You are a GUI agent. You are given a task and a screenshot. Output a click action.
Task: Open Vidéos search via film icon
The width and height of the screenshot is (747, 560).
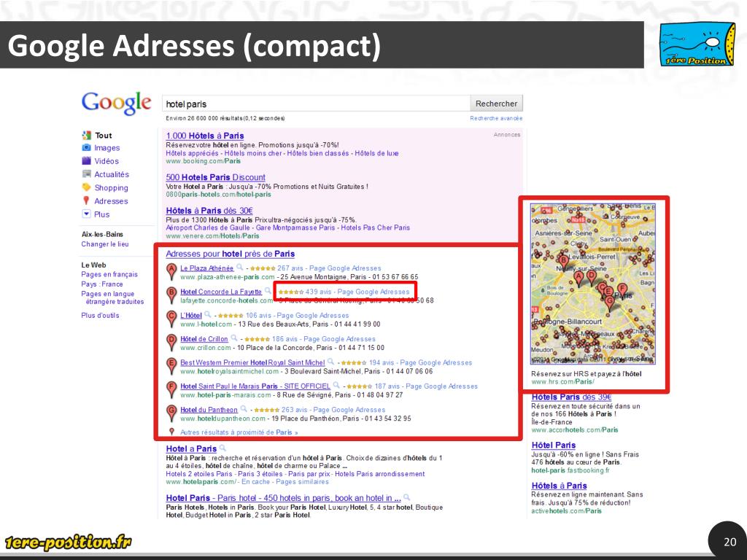[x=86, y=161]
